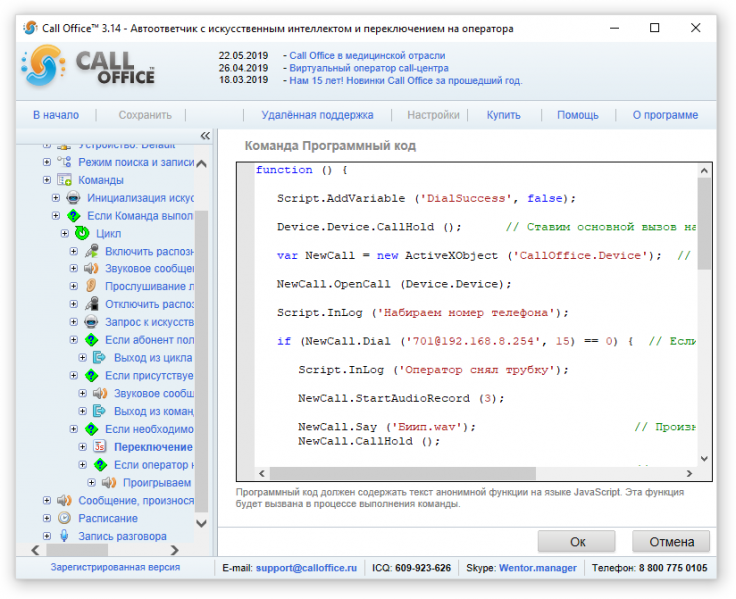Image resolution: width=736 pixels, height=599 pixels.
Task: Go to В начало menu item
Action: pyautogui.click(x=56, y=115)
